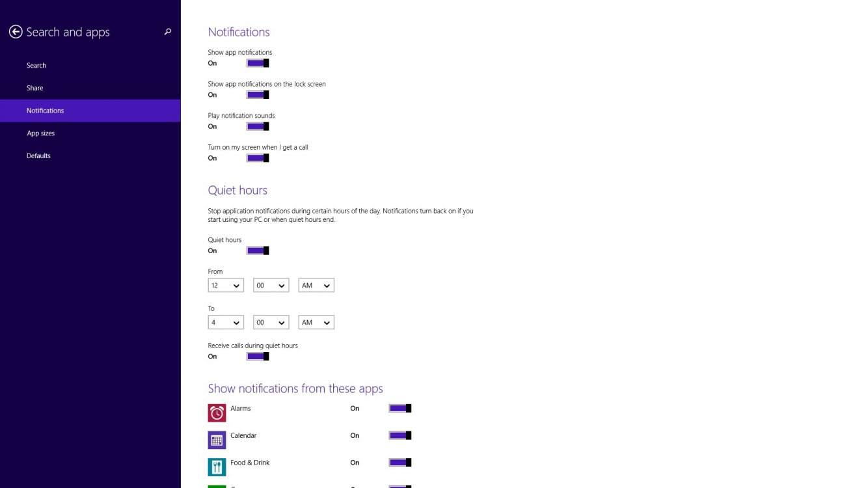Click the Calendar app icon
The width and height of the screenshot is (868, 488).
point(217,440)
